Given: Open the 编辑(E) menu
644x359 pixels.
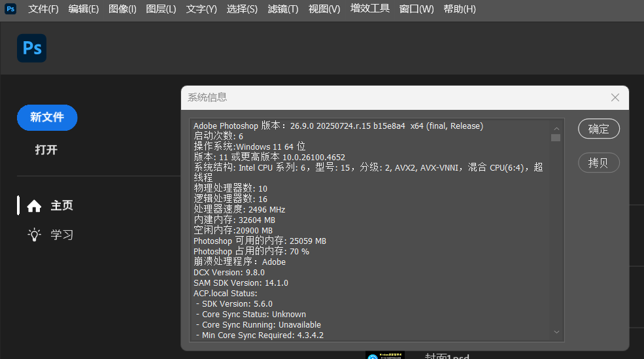Looking at the screenshot, I should [84, 9].
